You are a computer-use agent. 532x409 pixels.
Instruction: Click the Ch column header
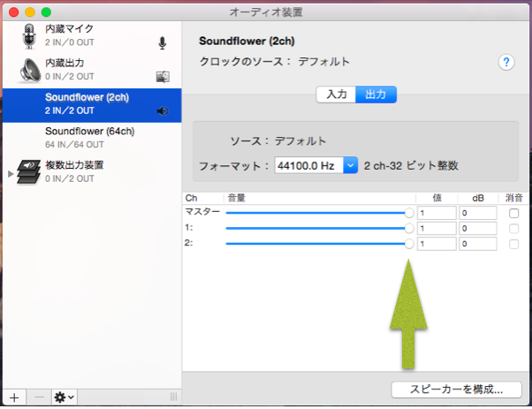coord(191,198)
